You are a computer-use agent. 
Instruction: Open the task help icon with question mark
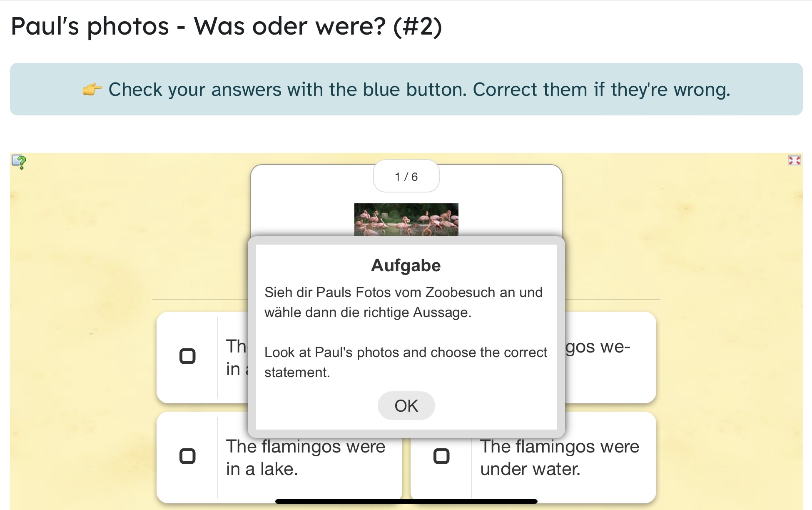click(x=19, y=161)
